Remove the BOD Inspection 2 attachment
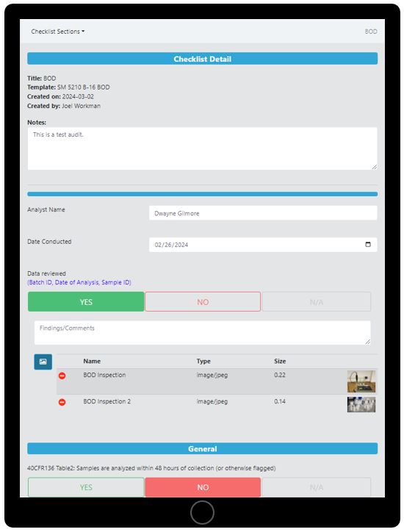The image size is (404, 532). pos(62,402)
